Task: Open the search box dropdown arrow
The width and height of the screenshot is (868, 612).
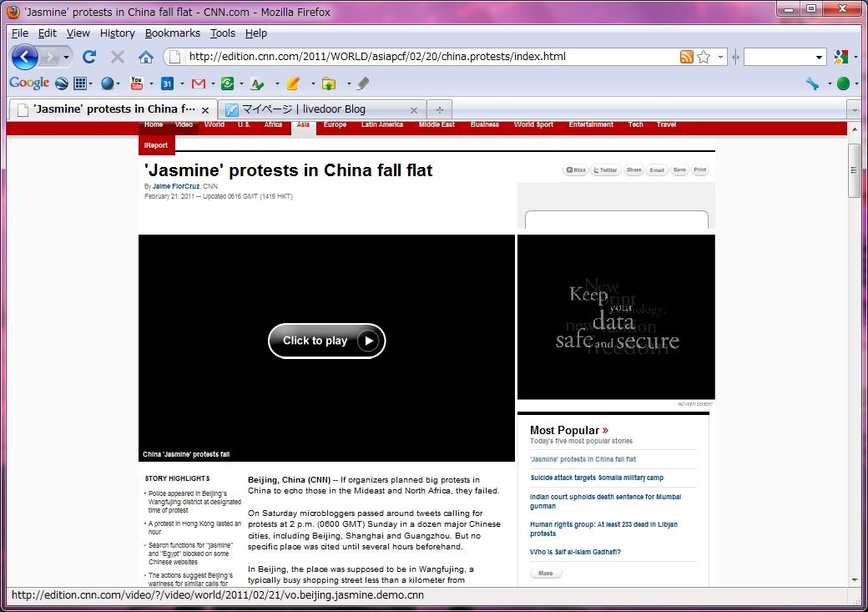Action: point(819,57)
